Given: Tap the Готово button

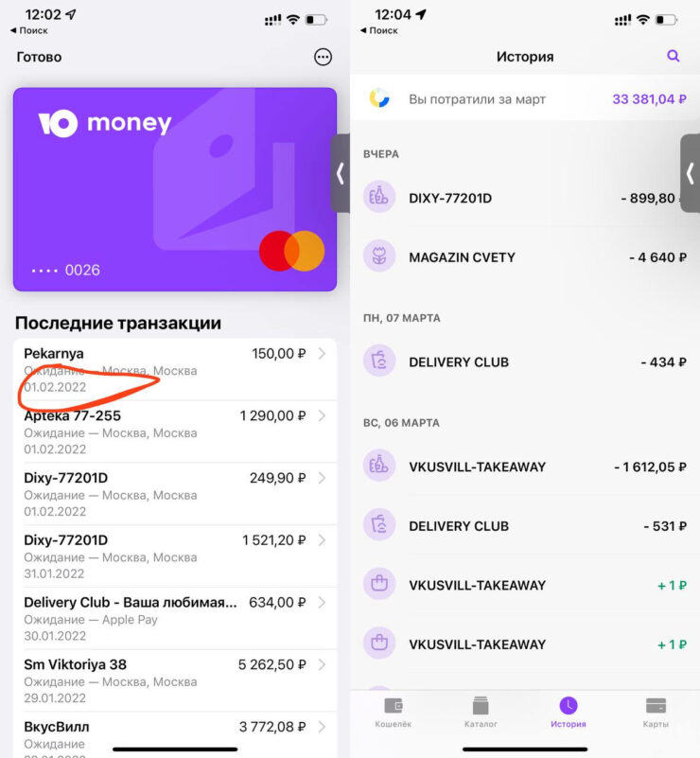Looking at the screenshot, I should click(39, 57).
